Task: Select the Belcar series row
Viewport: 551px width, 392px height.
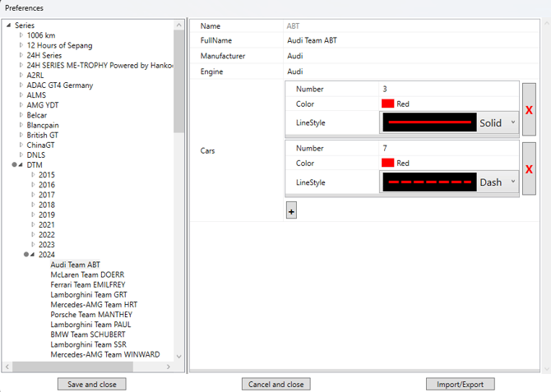Action: tap(36, 115)
